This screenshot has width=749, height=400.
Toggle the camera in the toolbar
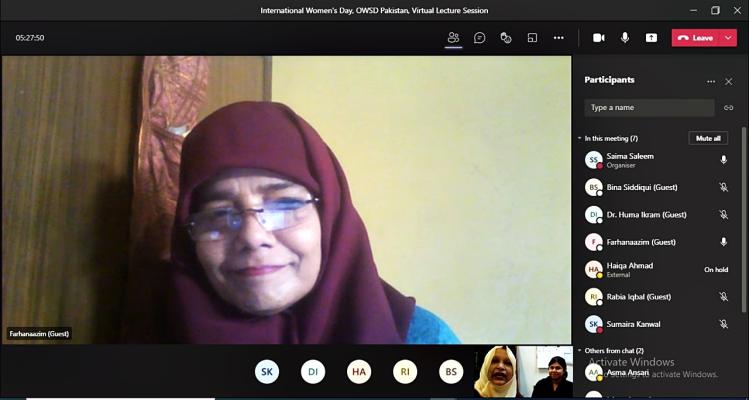(x=598, y=38)
